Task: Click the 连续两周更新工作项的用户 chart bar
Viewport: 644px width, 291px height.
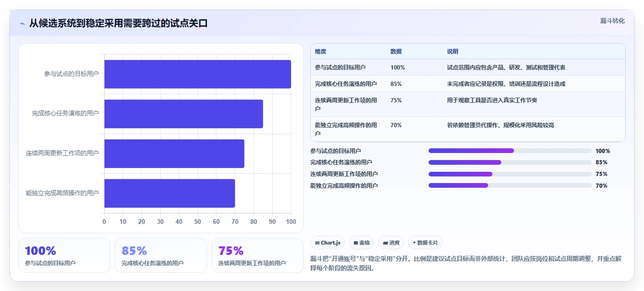Action: [x=174, y=153]
